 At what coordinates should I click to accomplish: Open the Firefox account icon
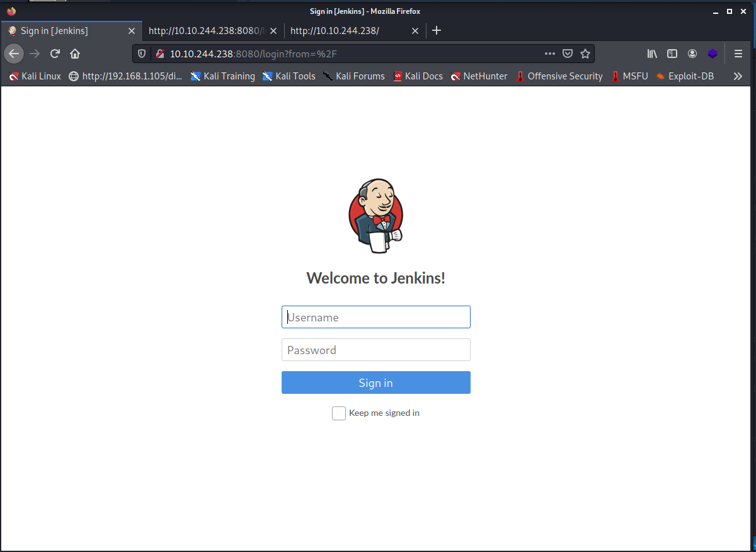click(x=692, y=54)
